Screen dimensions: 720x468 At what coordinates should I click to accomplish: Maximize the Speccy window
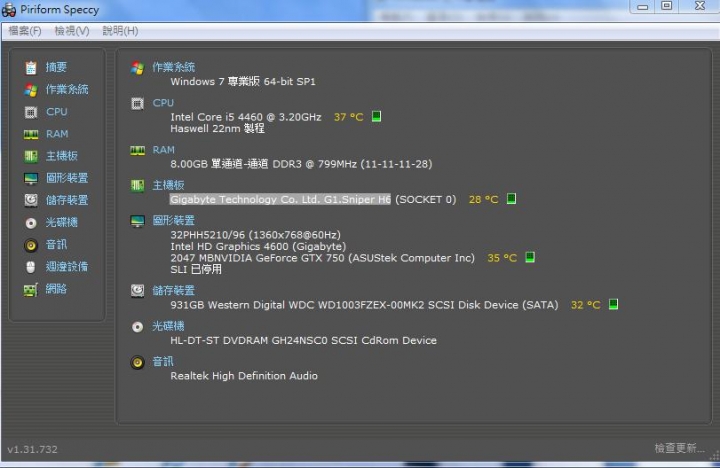tap(667, 6)
